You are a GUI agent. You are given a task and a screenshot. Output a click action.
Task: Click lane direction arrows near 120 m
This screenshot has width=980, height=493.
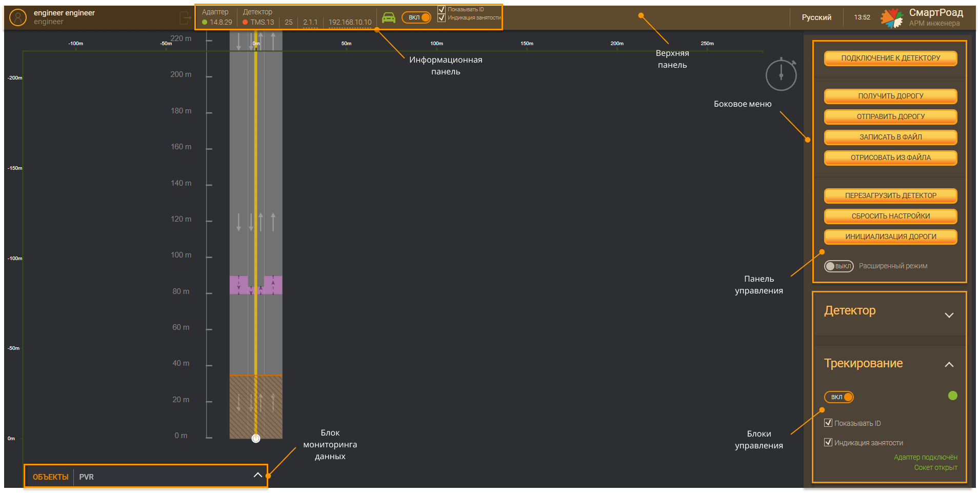point(256,222)
